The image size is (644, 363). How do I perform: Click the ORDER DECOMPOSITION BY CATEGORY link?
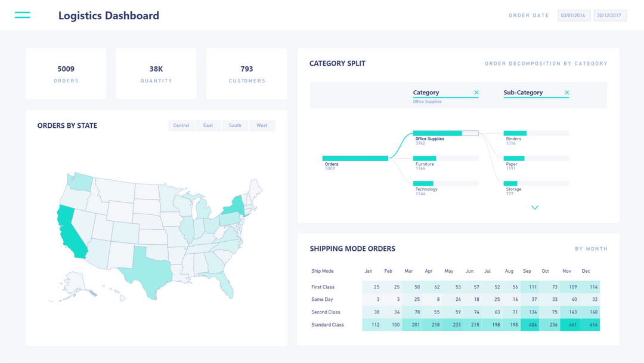(x=546, y=63)
